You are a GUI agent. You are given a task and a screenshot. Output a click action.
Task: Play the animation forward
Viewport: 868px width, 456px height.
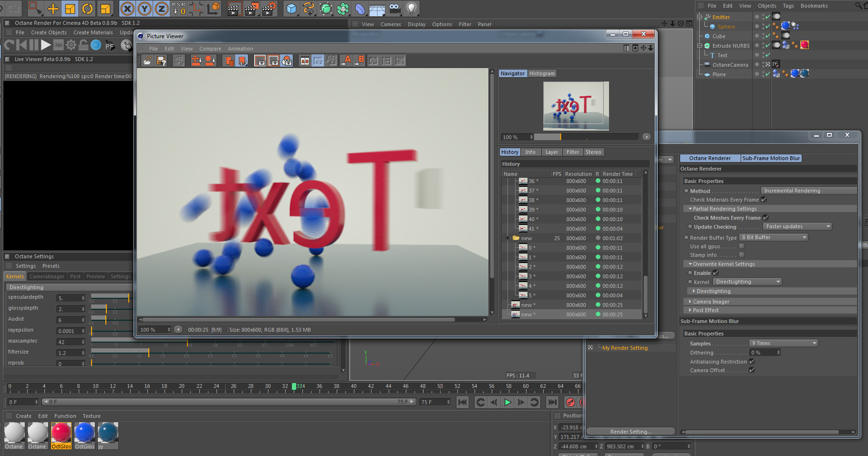tap(507, 402)
